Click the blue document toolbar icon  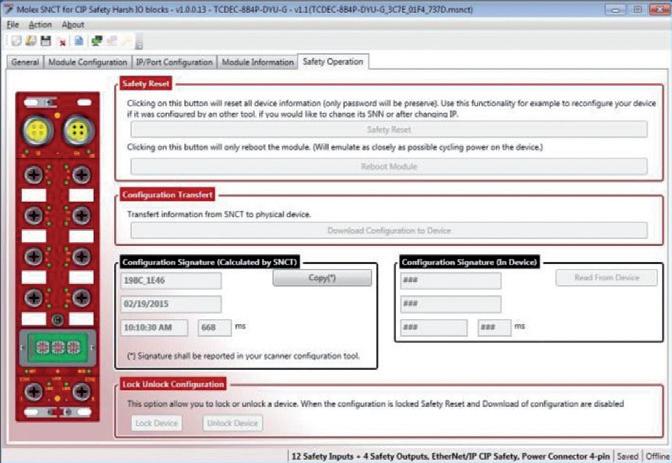click(x=79, y=41)
